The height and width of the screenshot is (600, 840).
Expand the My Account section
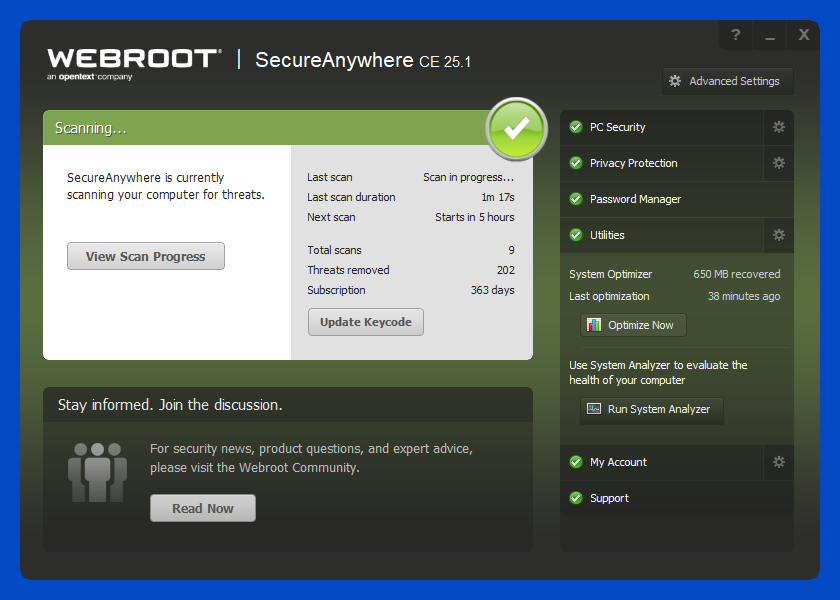pos(662,462)
